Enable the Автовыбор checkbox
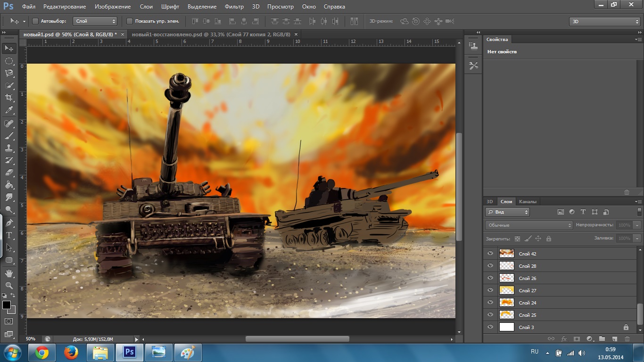Screen dimensions: 644x362 [35, 21]
